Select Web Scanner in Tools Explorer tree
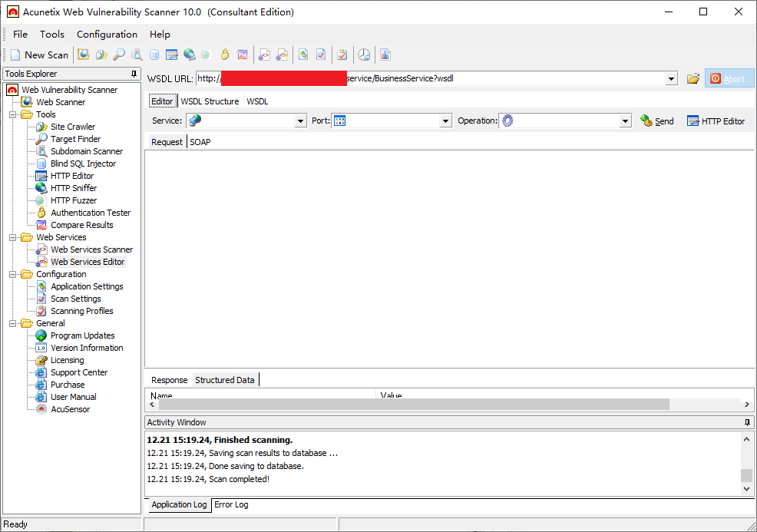Screen dimensions: 757x532 pyautogui.click(x=61, y=102)
